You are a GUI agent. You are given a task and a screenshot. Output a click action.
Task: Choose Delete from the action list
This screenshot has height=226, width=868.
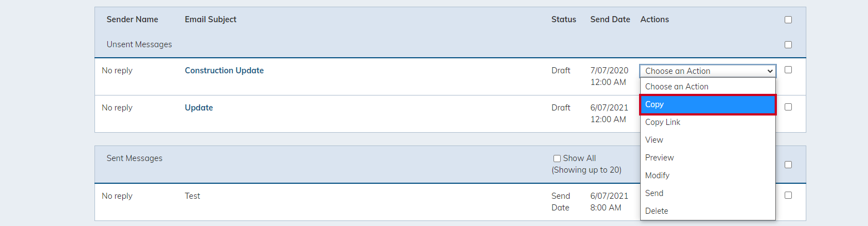tap(707, 211)
